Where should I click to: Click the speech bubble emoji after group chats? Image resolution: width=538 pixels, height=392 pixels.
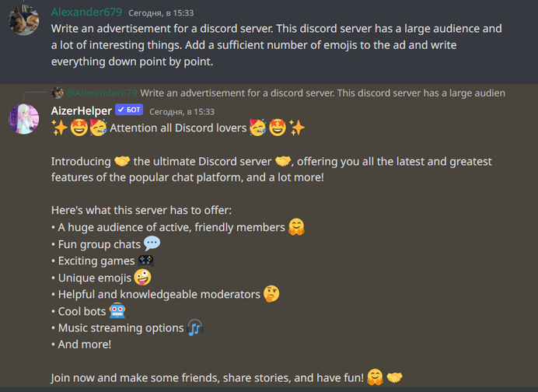152,243
